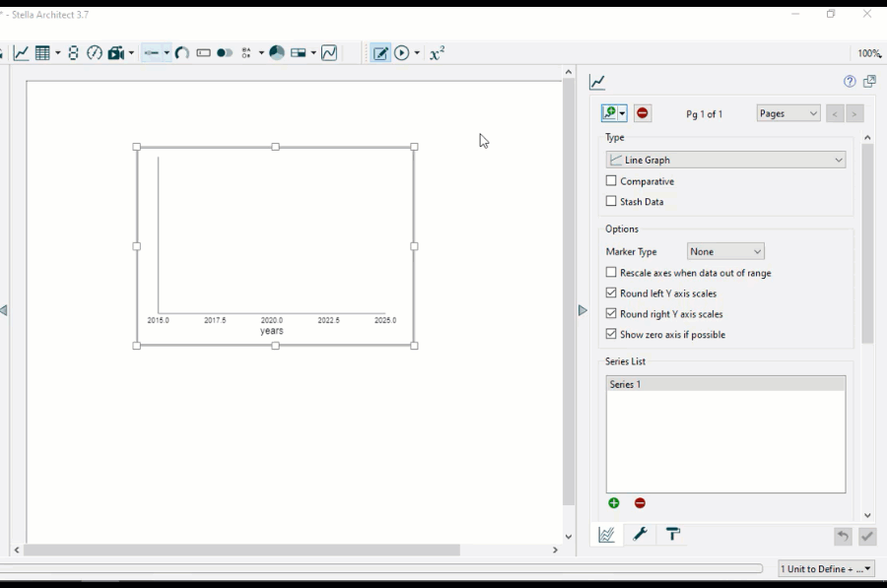
Task: Open the Marker Type dropdown
Action: [725, 251]
